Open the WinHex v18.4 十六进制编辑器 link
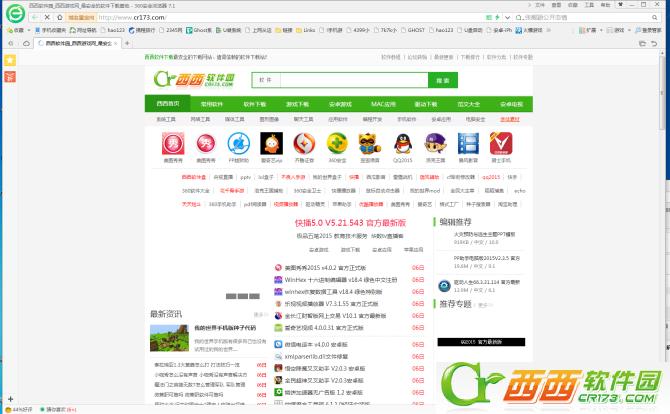The image size is (670, 414). [341, 280]
